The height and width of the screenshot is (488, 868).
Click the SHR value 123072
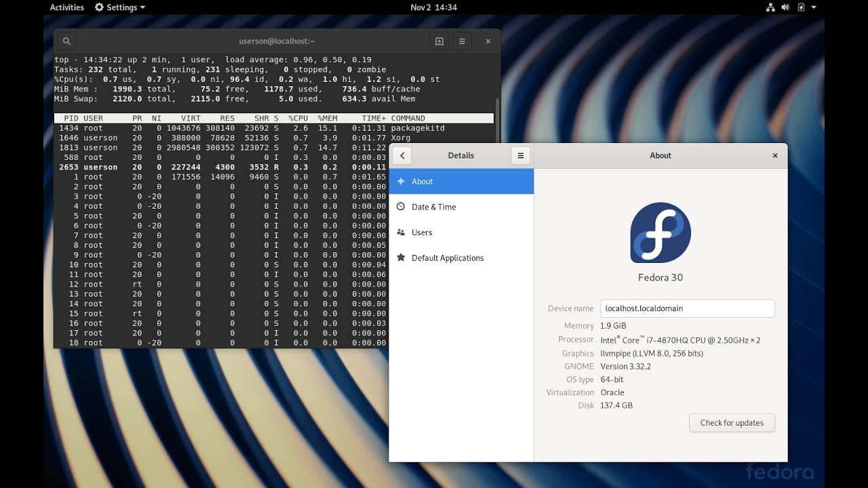(254, 148)
